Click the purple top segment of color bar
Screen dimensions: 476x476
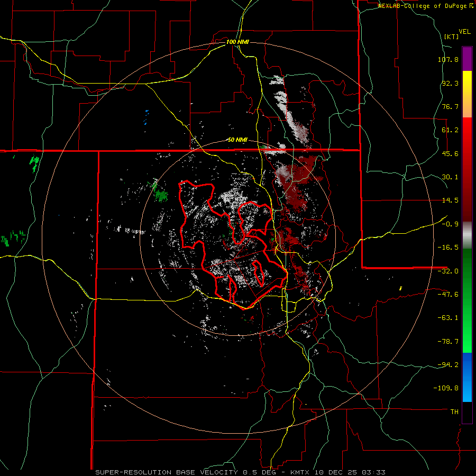tap(467, 59)
